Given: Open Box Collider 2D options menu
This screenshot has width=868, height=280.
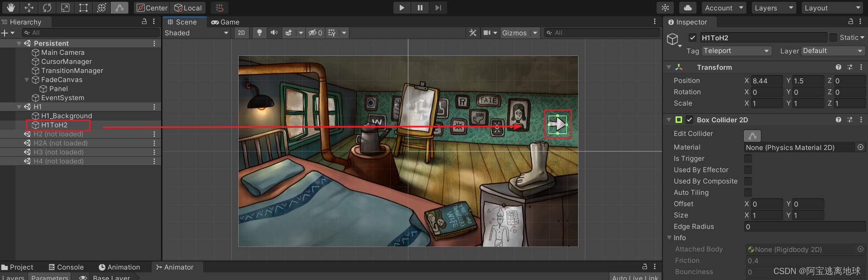Looking at the screenshot, I should coord(861,120).
